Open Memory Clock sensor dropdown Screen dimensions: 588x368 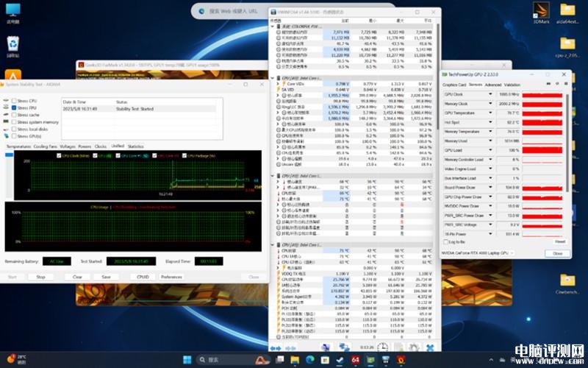490,104
